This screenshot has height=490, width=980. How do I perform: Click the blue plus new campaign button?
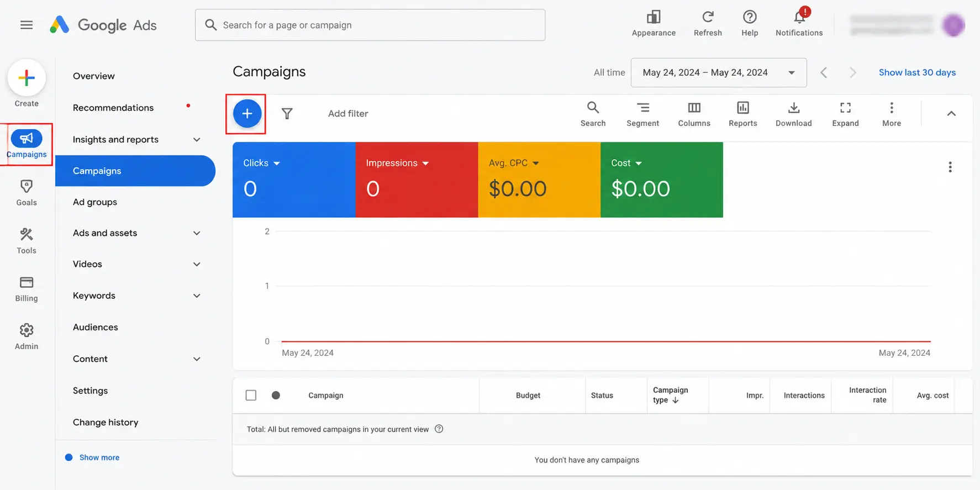247,114
